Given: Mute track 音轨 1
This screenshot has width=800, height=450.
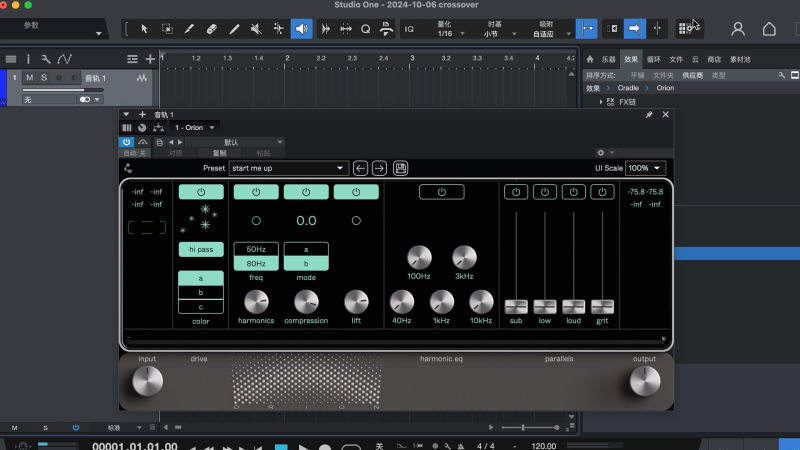Looking at the screenshot, I should 30,78.
